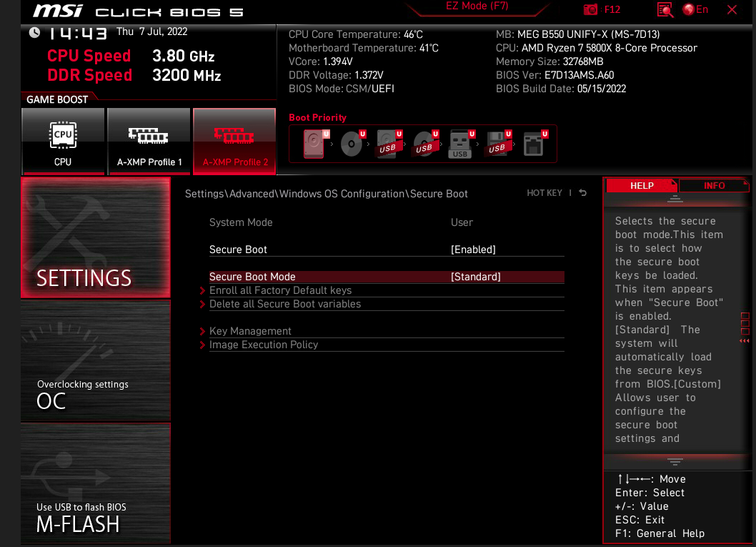Image resolution: width=756 pixels, height=547 pixels.
Task: Expand Delete all Secure Boot variables
Action: [285, 304]
